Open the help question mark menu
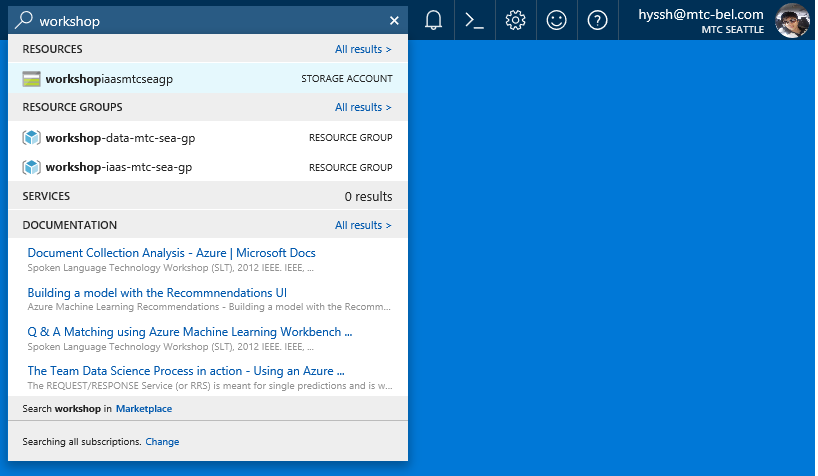818x476 pixels. tap(597, 20)
